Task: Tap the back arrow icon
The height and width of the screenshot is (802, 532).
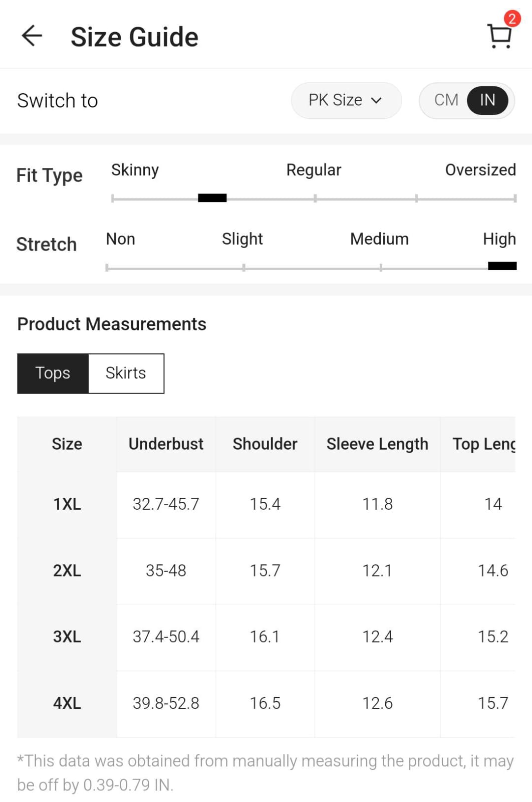Action: click(x=32, y=36)
